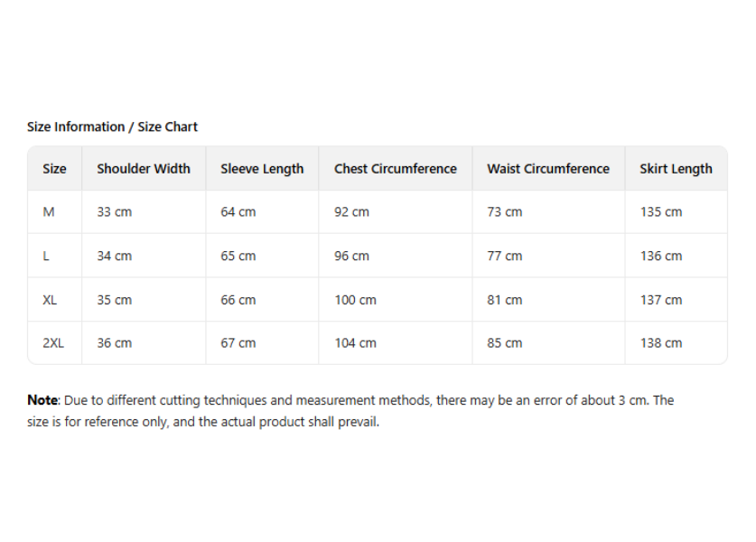Screen dimensions: 756x542
Task: Click the XL size row label
Action: (50, 300)
